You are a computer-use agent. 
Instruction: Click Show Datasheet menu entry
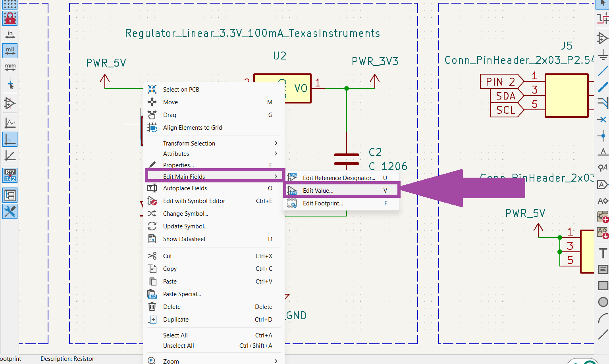pyautogui.click(x=184, y=239)
